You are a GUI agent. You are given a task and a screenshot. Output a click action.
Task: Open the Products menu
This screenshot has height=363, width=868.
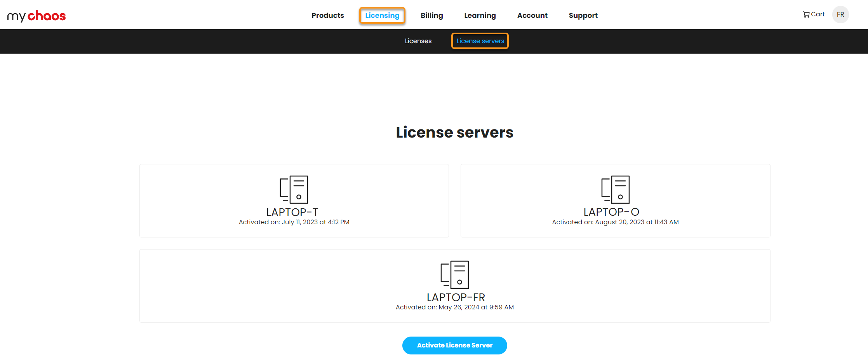pyautogui.click(x=327, y=16)
